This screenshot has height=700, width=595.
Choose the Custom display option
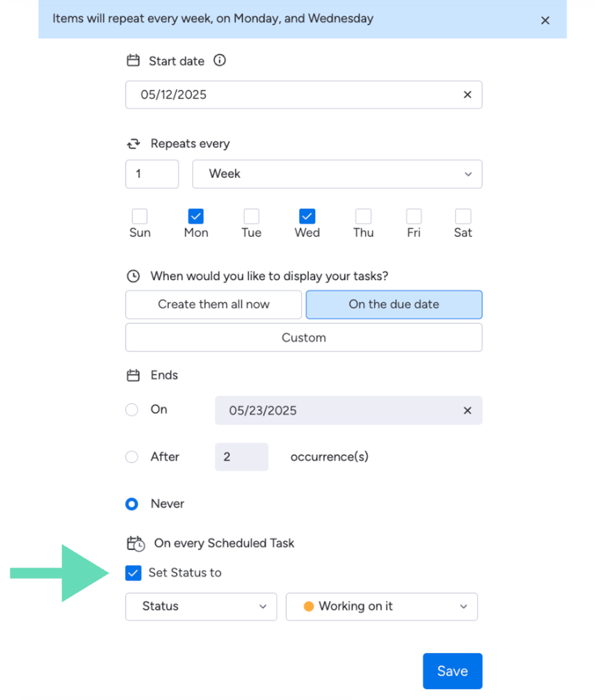point(303,338)
